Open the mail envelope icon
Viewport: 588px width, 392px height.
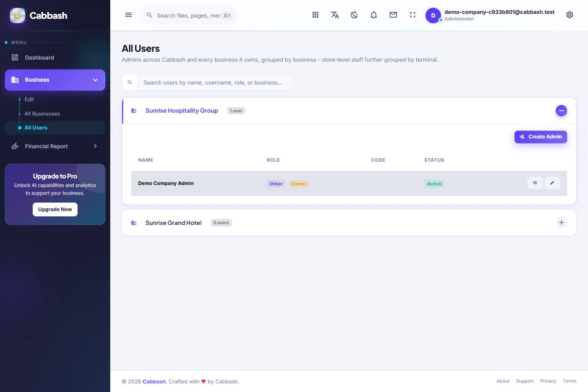click(x=393, y=15)
